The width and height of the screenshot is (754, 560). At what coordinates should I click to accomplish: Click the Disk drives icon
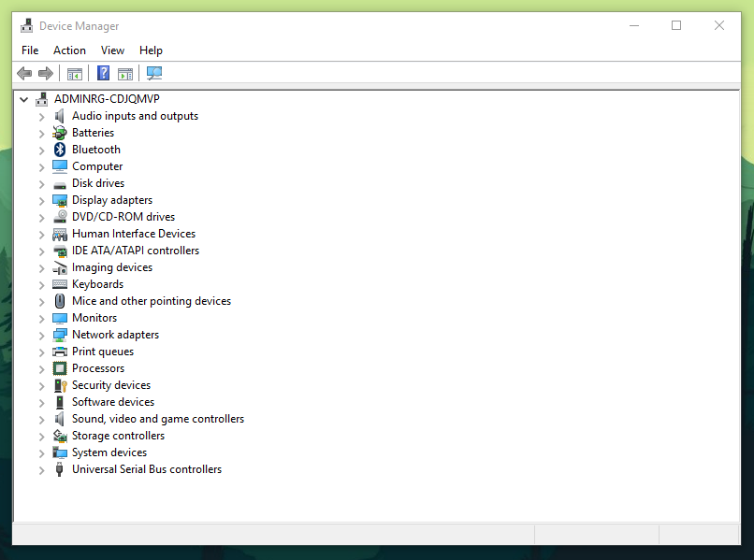(x=60, y=184)
